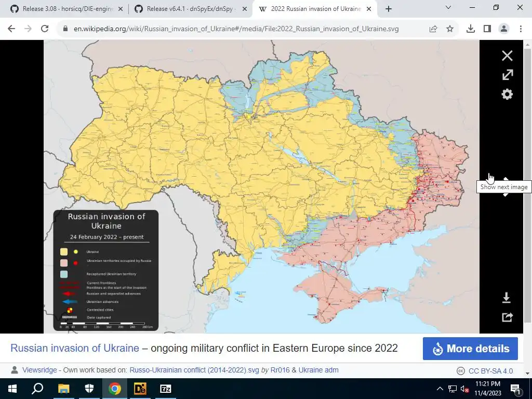
Task: Open media viewer settings gear
Action: (507, 95)
